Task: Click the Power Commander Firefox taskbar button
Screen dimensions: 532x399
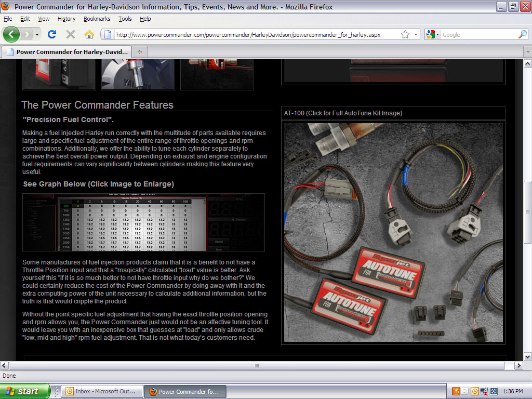Action: pyautogui.click(x=185, y=391)
